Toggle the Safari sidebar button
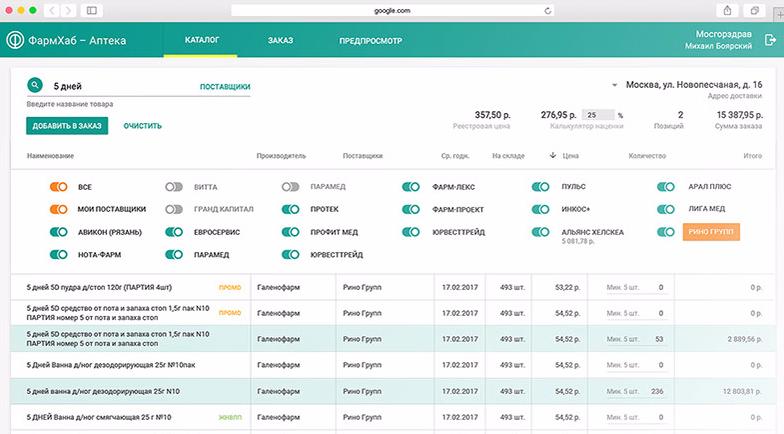This screenshot has height=434, width=784. tap(92, 10)
